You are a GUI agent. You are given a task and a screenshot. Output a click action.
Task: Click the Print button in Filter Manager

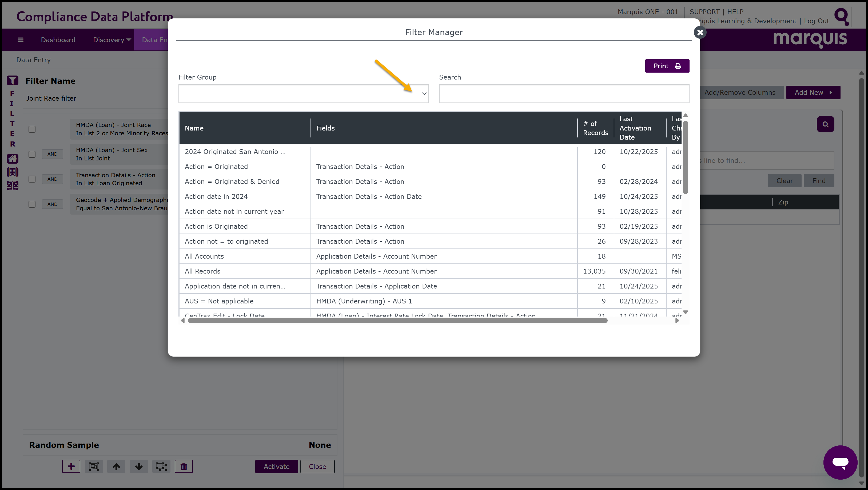tap(667, 66)
